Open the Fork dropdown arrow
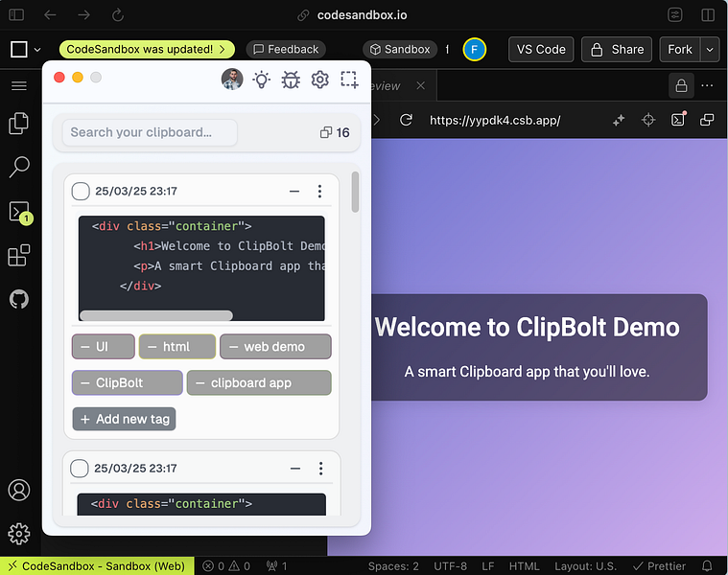Screen dimensions: 728x575 tap(710, 49)
